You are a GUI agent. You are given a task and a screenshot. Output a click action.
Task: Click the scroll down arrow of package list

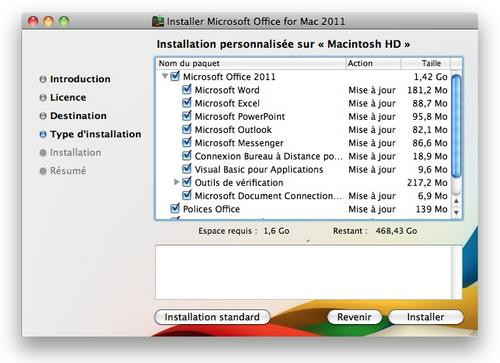(456, 212)
